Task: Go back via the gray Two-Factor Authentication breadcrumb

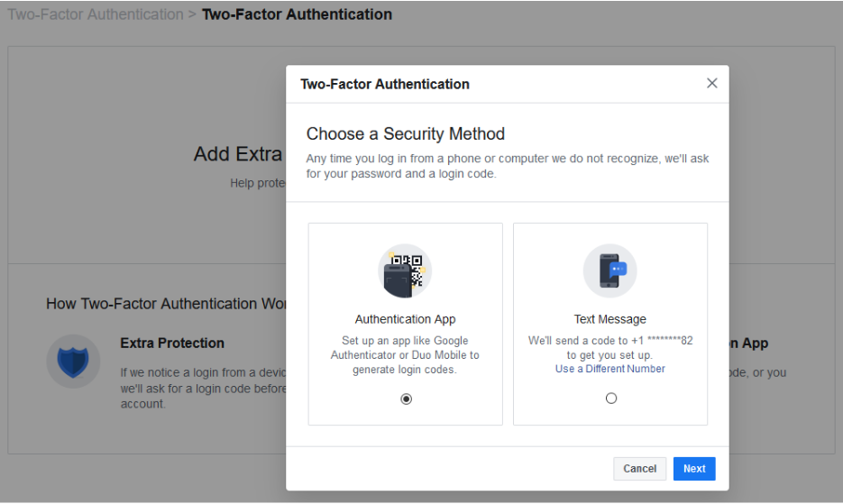Action: [x=95, y=14]
